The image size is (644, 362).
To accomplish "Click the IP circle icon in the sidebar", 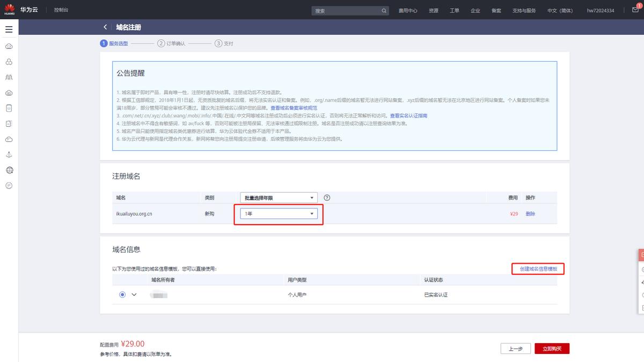I will click(x=9, y=185).
